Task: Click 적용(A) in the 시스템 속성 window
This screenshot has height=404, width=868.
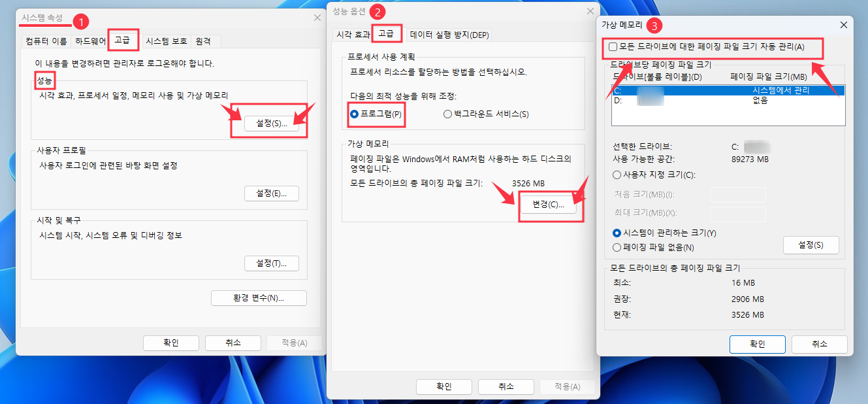Action: click(294, 342)
